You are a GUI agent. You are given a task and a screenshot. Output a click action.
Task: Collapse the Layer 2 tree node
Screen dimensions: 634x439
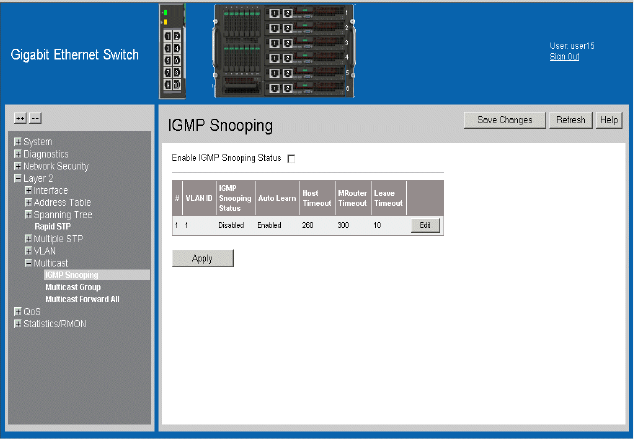[x=17, y=178]
